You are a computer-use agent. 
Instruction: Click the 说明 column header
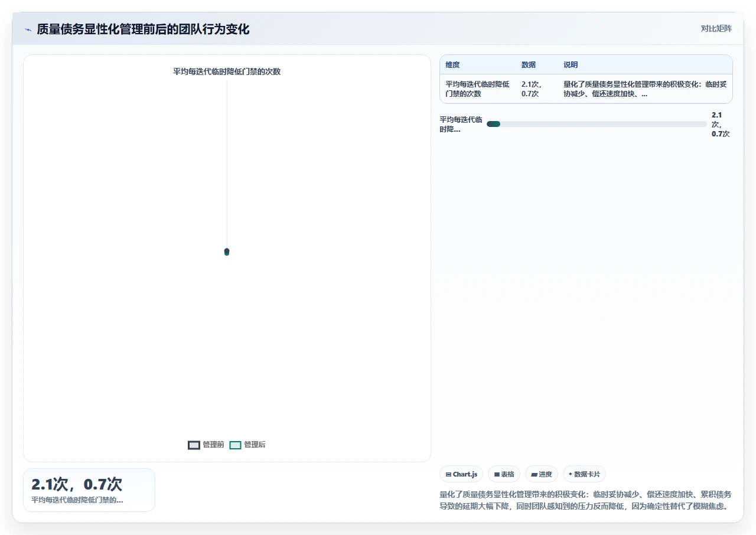571,65
